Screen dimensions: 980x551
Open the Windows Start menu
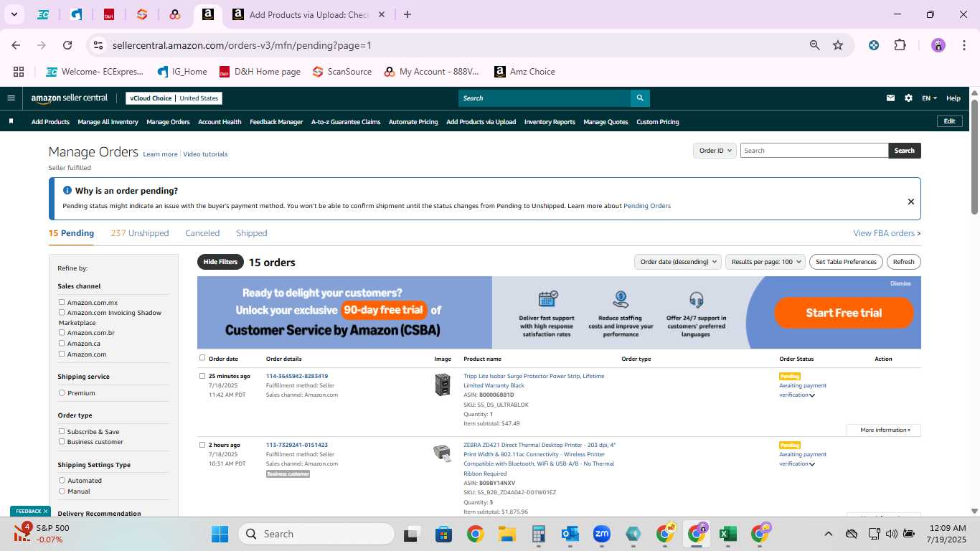(220, 534)
